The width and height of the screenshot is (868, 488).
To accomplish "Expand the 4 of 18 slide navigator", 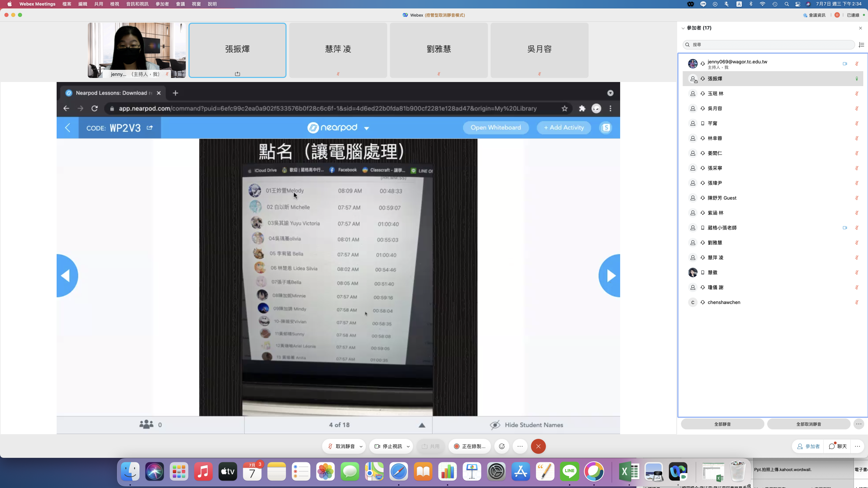I will click(422, 425).
